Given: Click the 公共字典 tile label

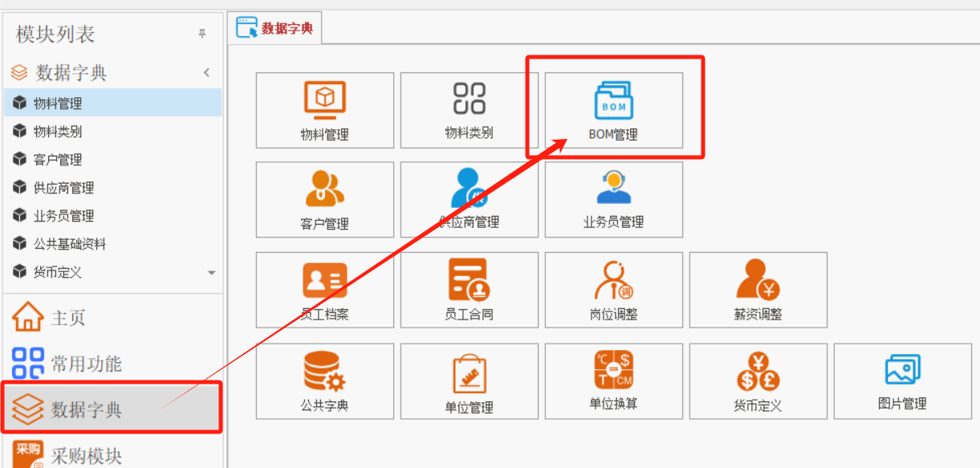Looking at the screenshot, I should (x=325, y=405).
